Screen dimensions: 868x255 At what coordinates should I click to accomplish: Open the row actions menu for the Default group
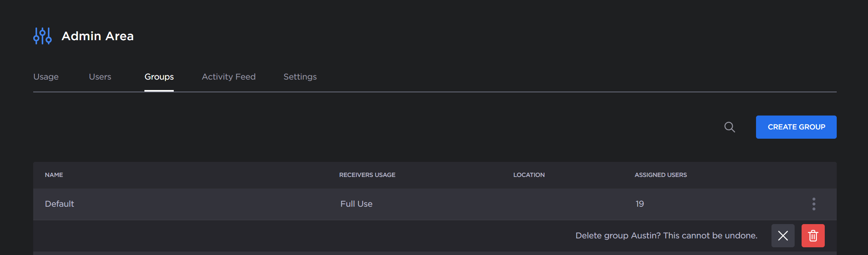(814, 204)
